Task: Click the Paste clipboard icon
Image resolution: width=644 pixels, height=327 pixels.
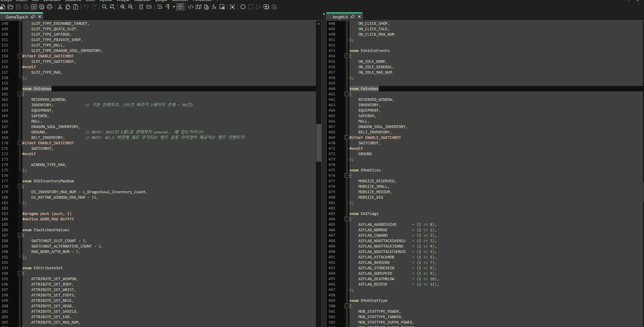Action: [x=76, y=7]
